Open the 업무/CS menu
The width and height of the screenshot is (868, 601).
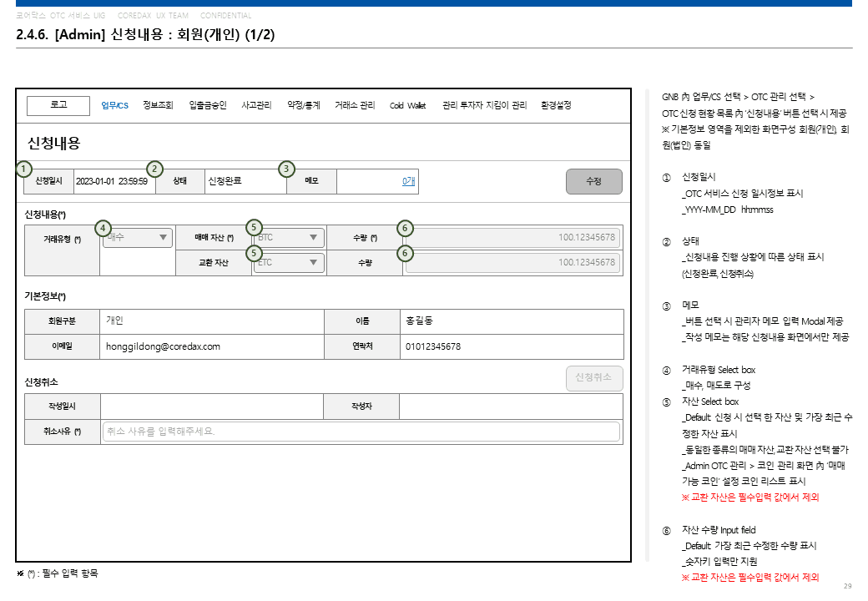114,105
